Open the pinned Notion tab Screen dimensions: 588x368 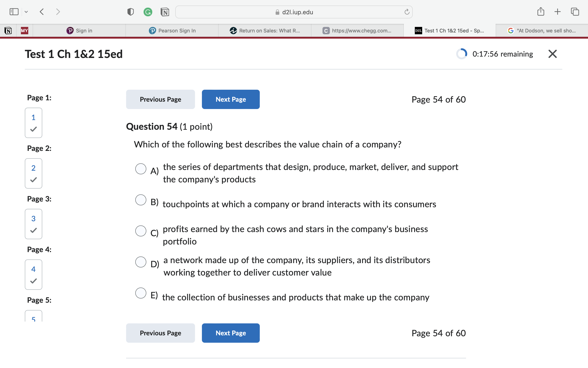point(8,31)
